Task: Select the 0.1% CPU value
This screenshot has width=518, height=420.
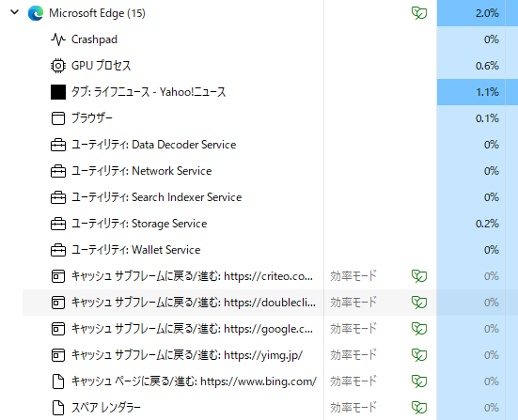Action: tap(487, 118)
